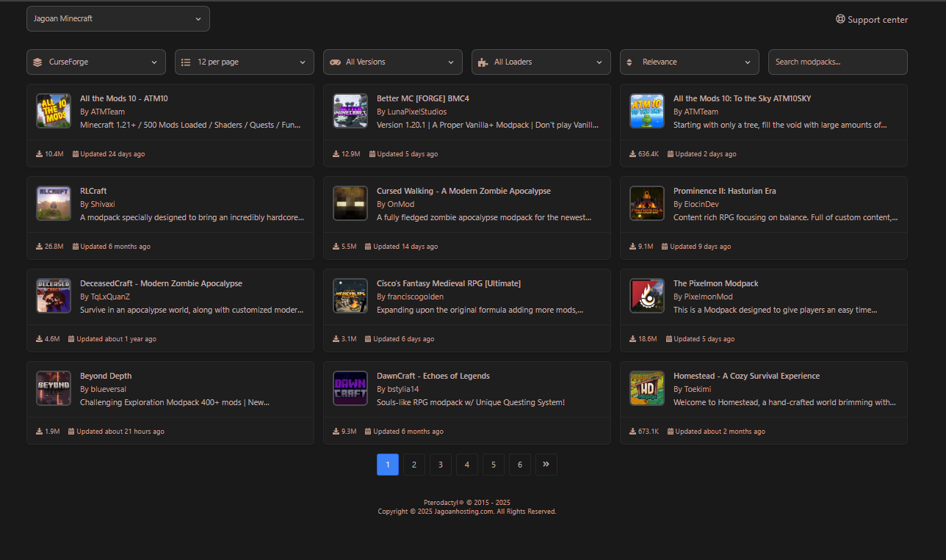The width and height of the screenshot is (946, 560).
Task: Click the RLCraft pack icon
Action: (x=54, y=203)
